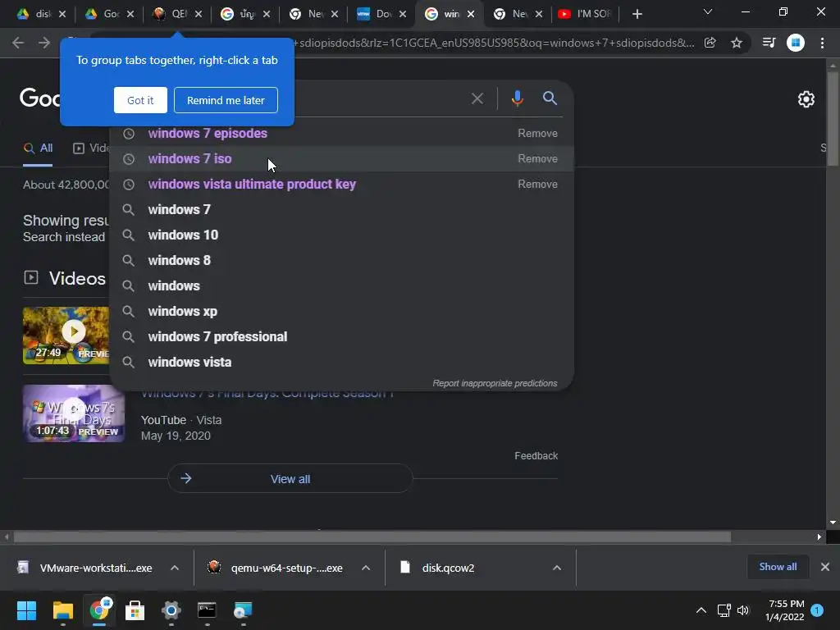Remove windows 7 episodes suggestion
The height and width of the screenshot is (630, 840).
[x=537, y=134]
